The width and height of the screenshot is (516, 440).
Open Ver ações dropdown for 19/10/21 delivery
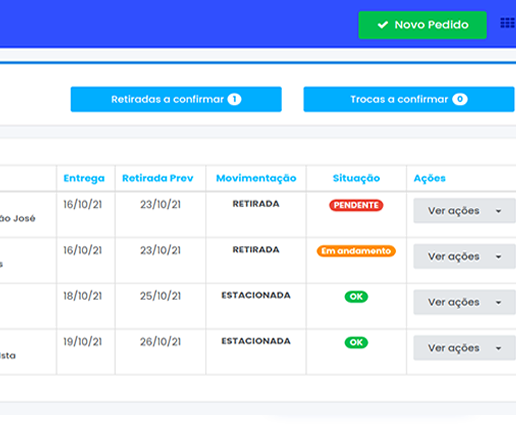coord(465,348)
